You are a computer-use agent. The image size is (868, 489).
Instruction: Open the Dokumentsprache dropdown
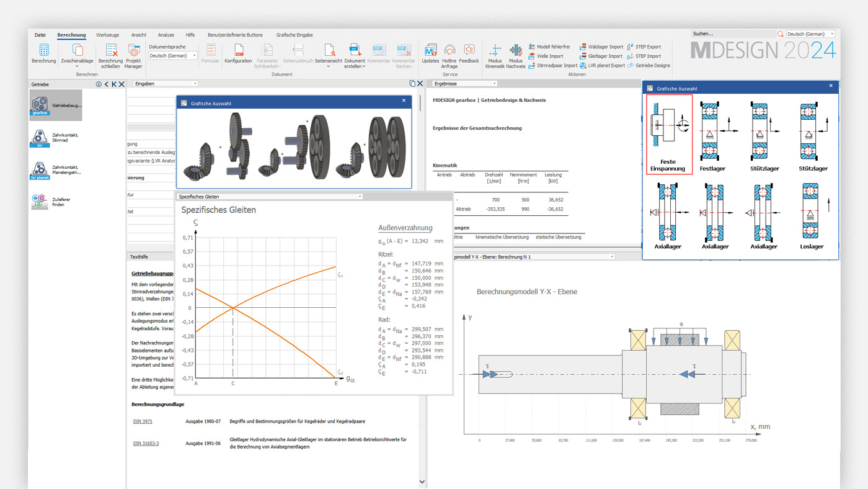173,55
